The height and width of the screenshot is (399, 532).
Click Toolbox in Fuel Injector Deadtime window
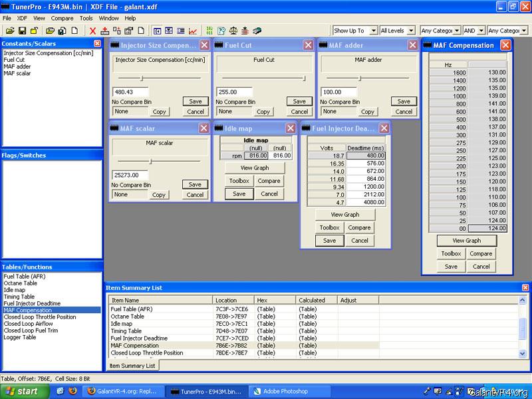329,227
